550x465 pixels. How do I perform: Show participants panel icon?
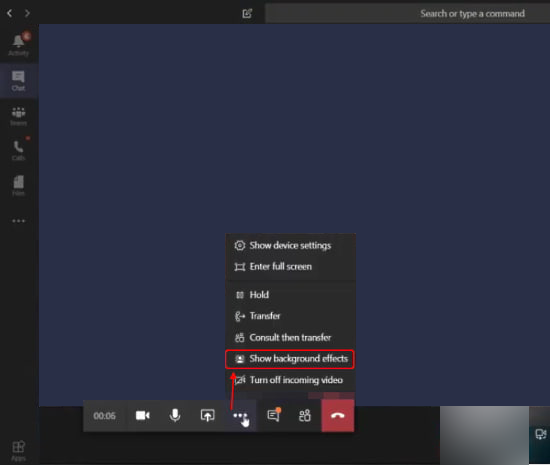(x=305, y=416)
